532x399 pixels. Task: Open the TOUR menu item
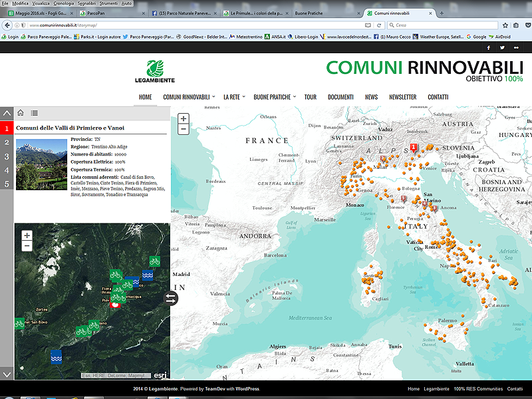tap(310, 97)
